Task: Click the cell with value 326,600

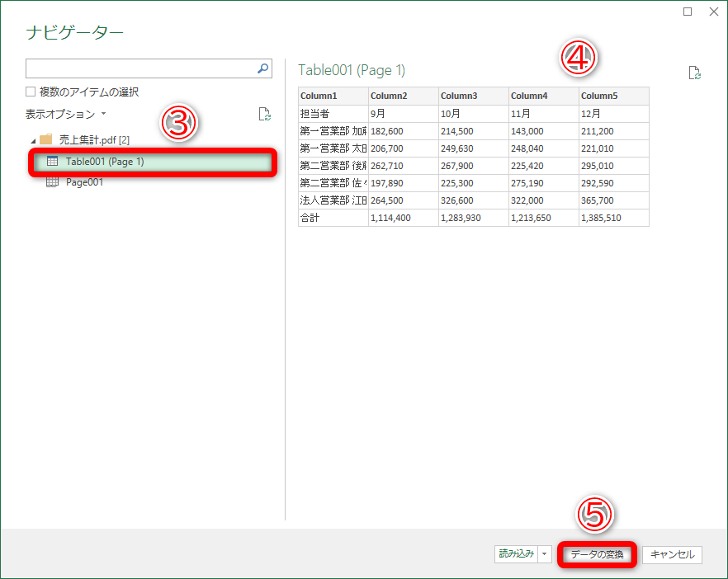Action: 474,200
